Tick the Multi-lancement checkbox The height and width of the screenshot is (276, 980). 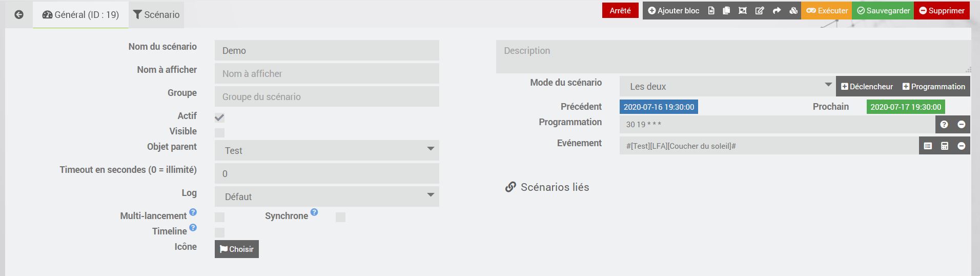tap(219, 217)
